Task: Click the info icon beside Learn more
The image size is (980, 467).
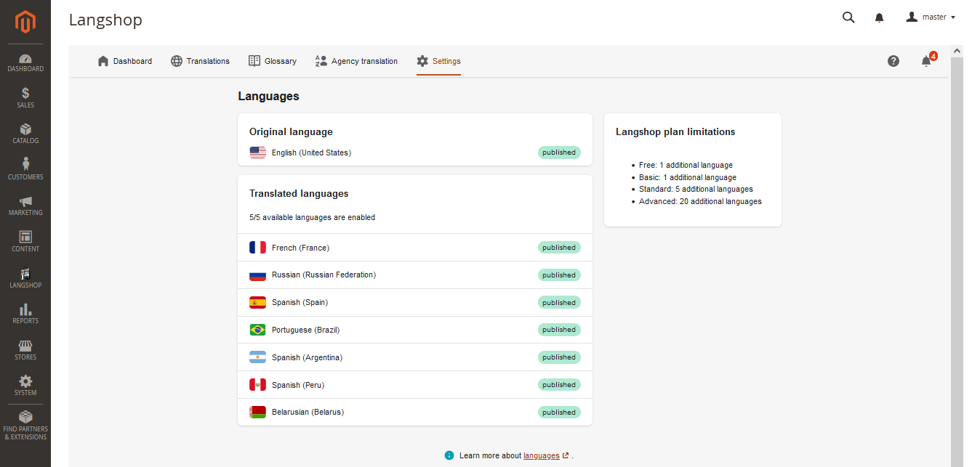Action: (x=449, y=455)
